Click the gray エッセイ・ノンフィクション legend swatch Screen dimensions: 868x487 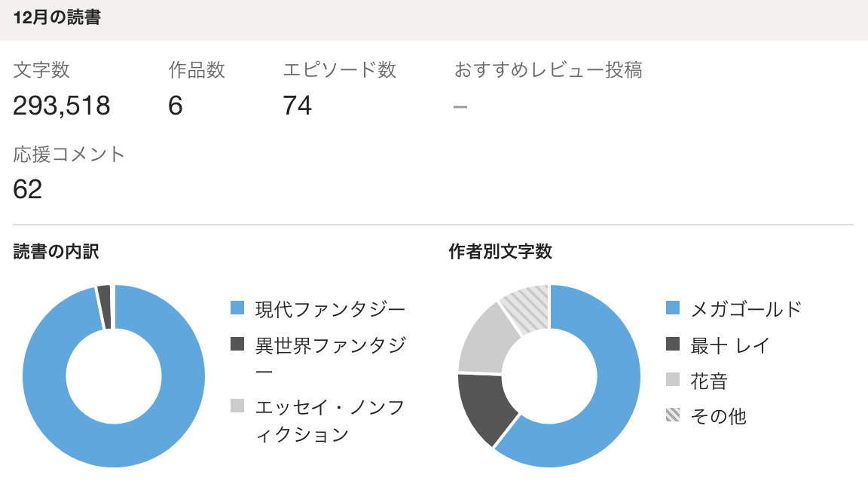(237, 406)
